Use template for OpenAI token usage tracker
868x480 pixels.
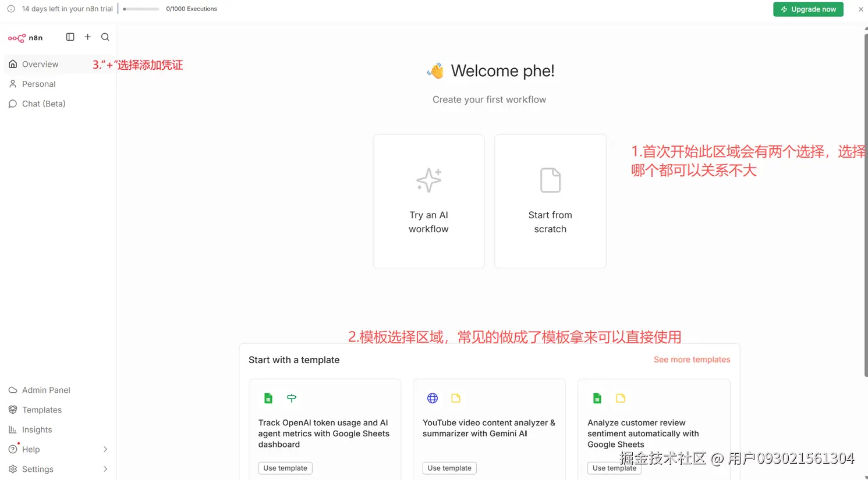click(x=285, y=468)
